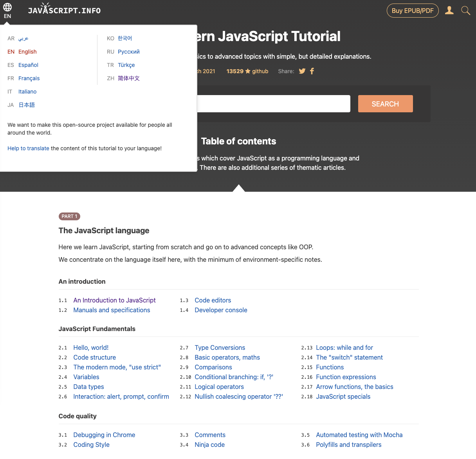Open the Hello, world! chapter
The width and height of the screenshot is (476, 459).
(91, 347)
